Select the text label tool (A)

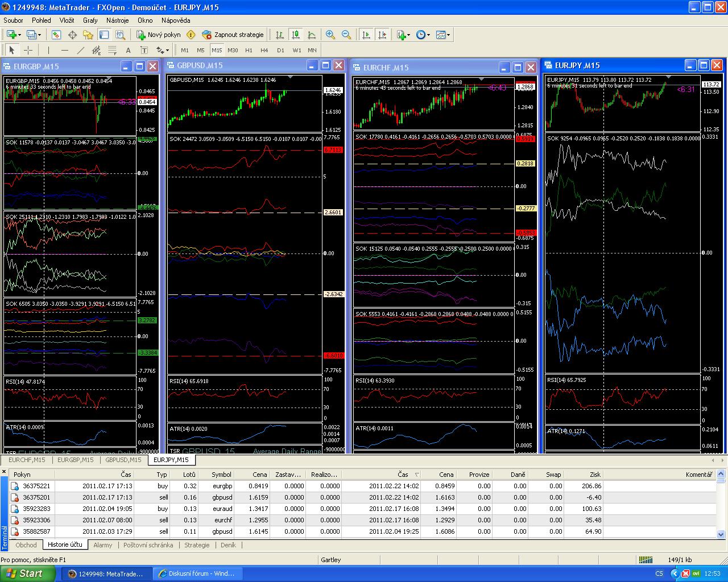pyautogui.click(x=128, y=50)
